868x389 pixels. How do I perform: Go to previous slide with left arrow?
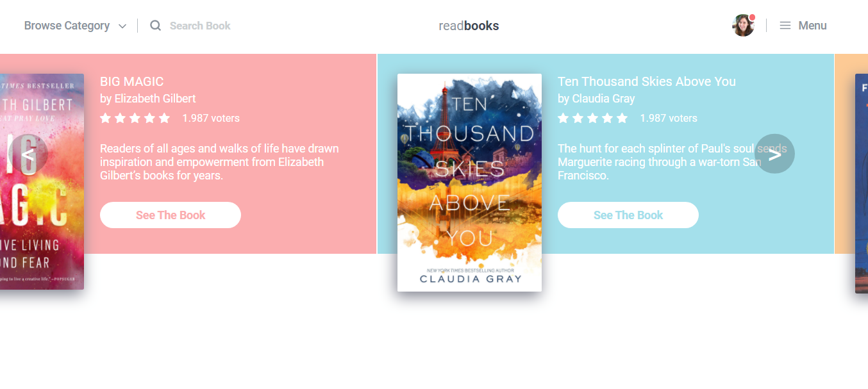tap(28, 154)
